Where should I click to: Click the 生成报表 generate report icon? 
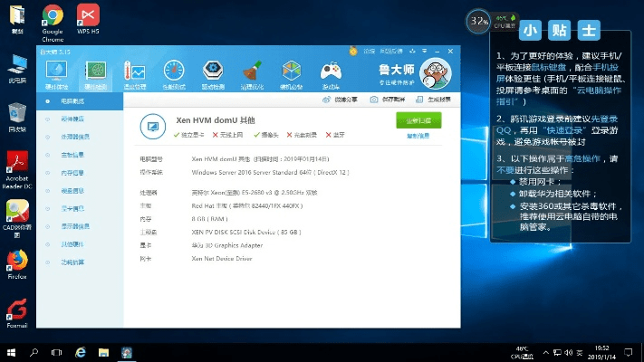click(x=435, y=99)
